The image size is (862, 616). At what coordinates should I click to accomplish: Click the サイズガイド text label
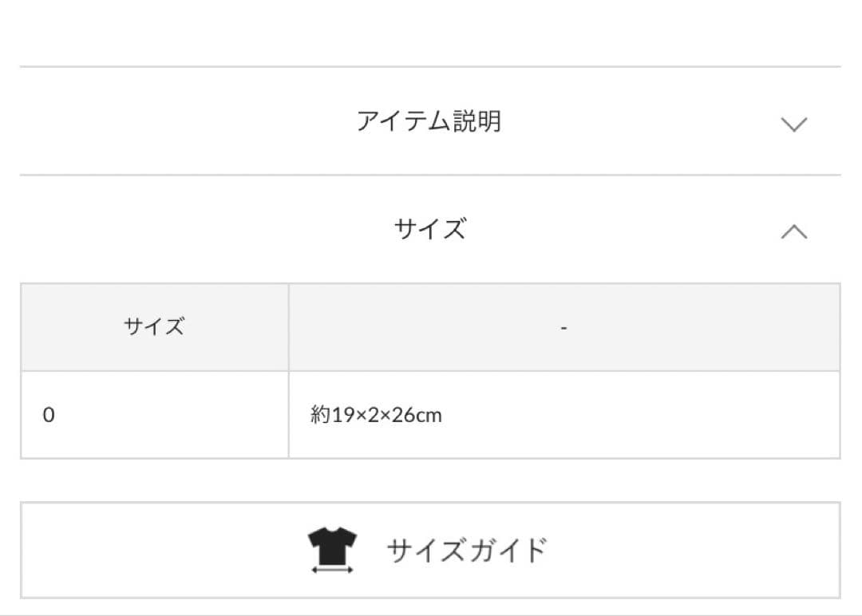point(467,549)
